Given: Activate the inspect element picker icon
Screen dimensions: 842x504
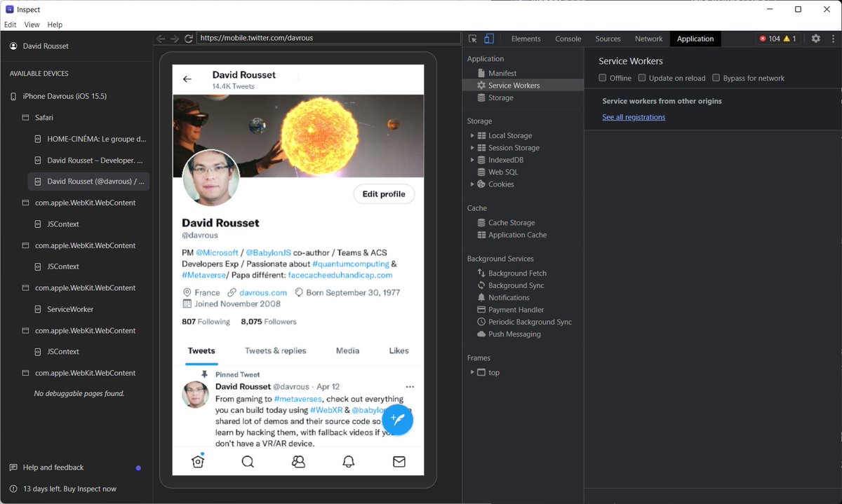Looking at the screenshot, I should [474, 39].
